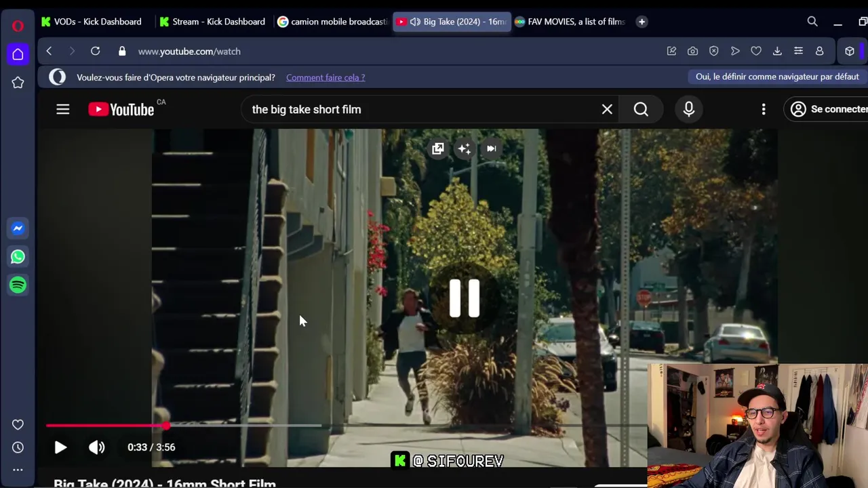Play the video from control bar
Viewport: 868px width, 488px height.
click(x=60, y=447)
